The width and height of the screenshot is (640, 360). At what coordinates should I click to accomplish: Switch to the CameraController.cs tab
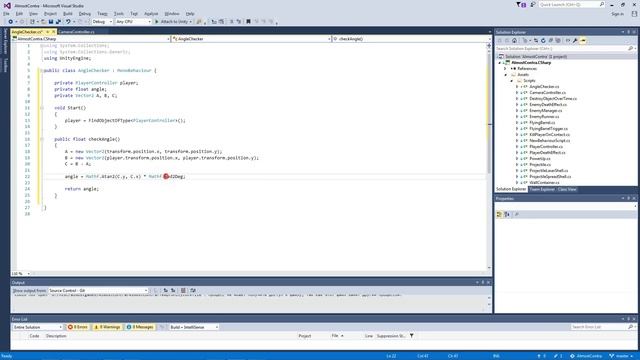click(77, 32)
